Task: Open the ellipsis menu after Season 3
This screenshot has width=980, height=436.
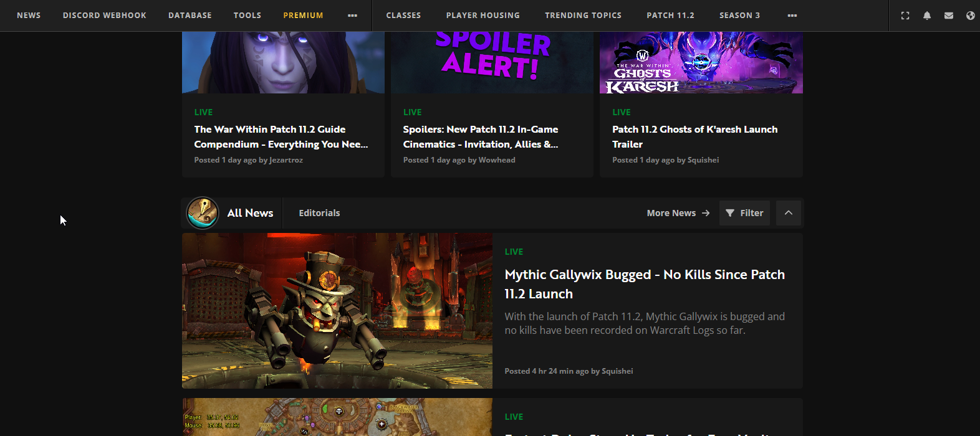Action: [x=792, y=16]
